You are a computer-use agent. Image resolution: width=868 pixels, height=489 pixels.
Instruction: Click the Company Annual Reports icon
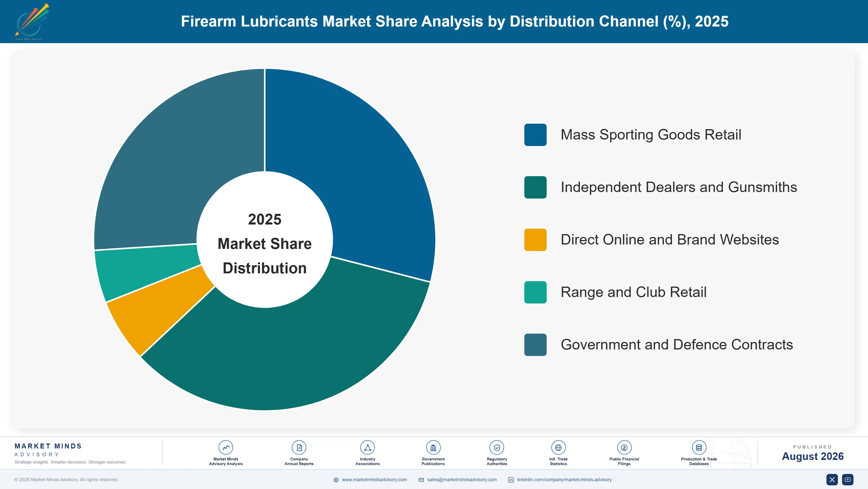click(299, 447)
